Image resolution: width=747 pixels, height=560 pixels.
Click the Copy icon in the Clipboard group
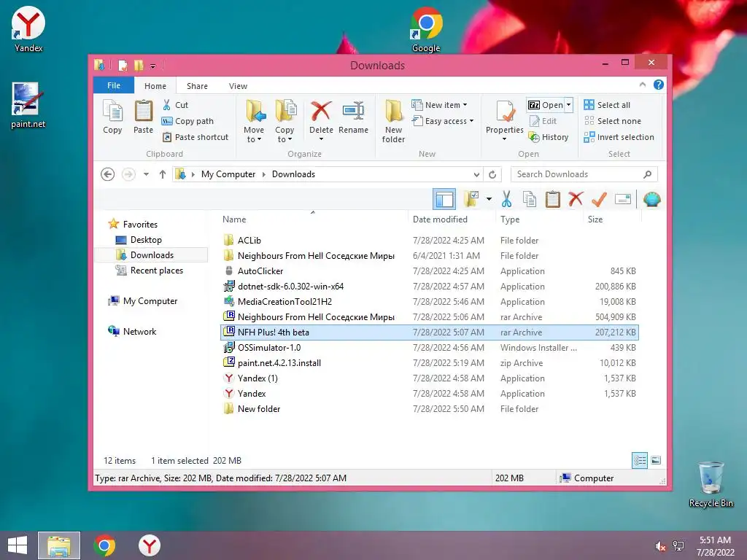pos(113,117)
